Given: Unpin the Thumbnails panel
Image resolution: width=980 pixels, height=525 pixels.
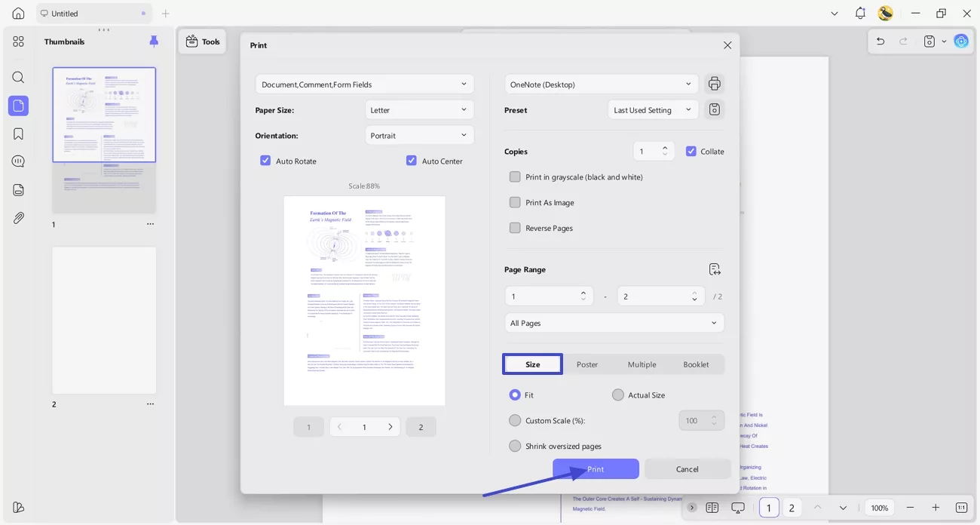Looking at the screenshot, I should pos(154,41).
